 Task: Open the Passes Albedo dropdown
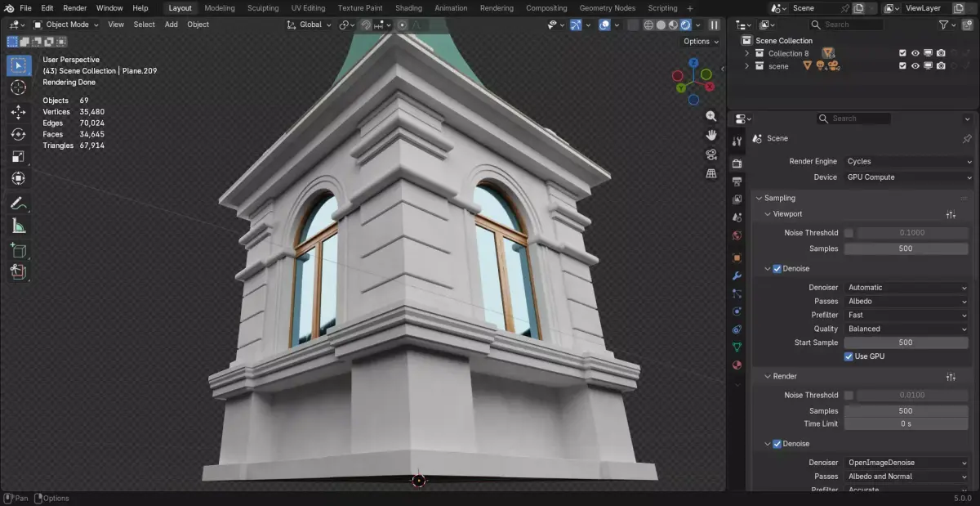click(906, 302)
